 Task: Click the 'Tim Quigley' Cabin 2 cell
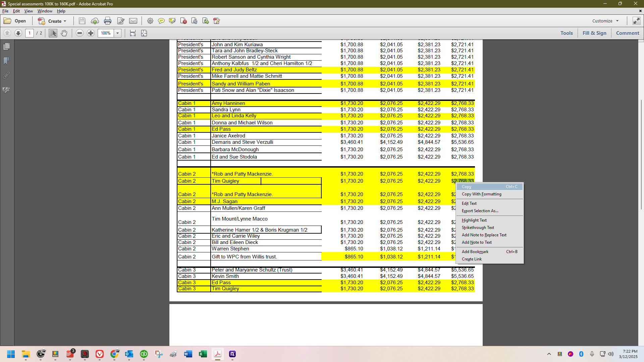click(225, 181)
